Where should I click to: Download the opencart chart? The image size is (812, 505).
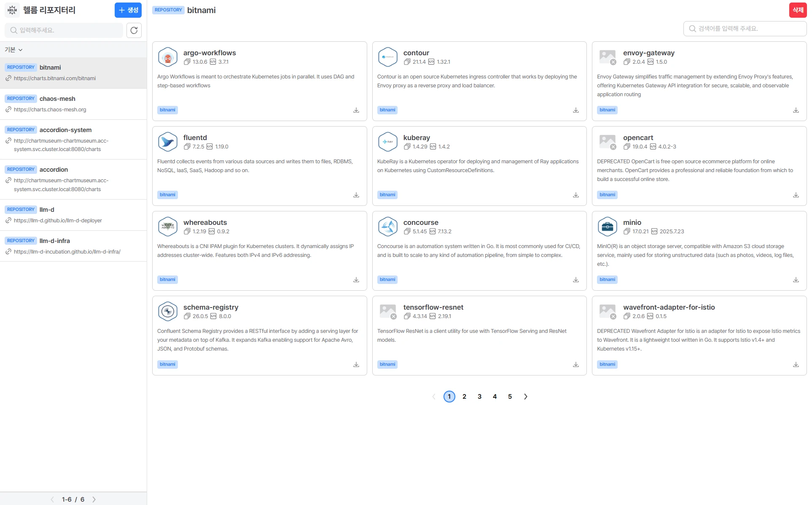pyautogui.click(x=796, y=195)
